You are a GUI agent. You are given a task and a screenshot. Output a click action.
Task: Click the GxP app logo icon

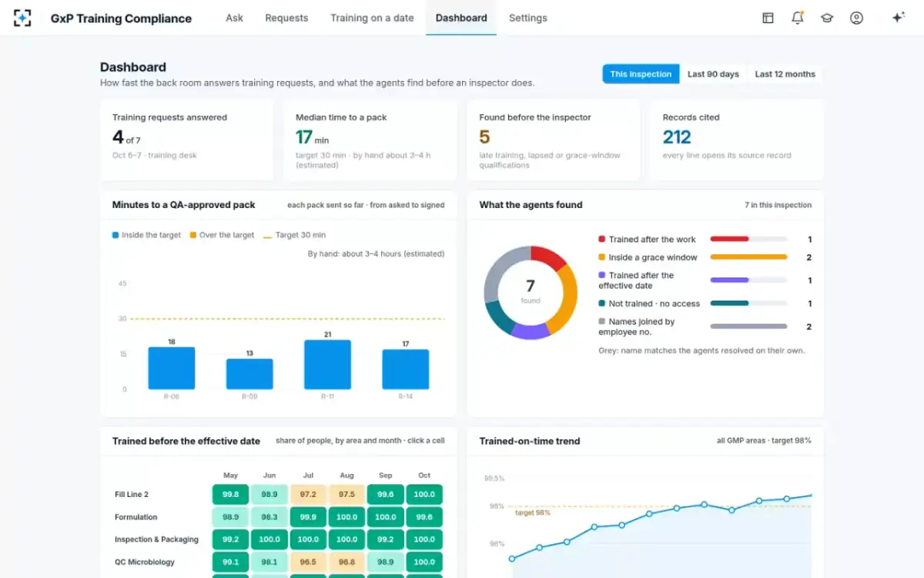(22, 18)
